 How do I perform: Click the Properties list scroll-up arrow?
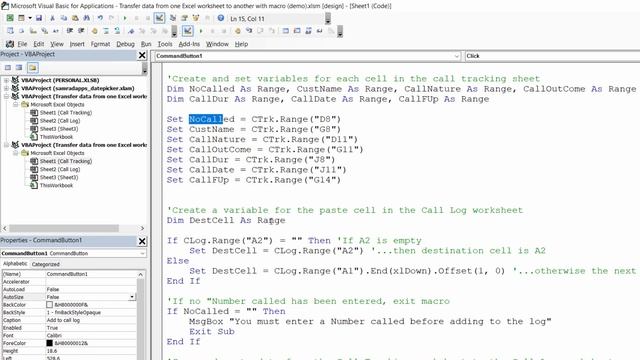pos(141,274)
